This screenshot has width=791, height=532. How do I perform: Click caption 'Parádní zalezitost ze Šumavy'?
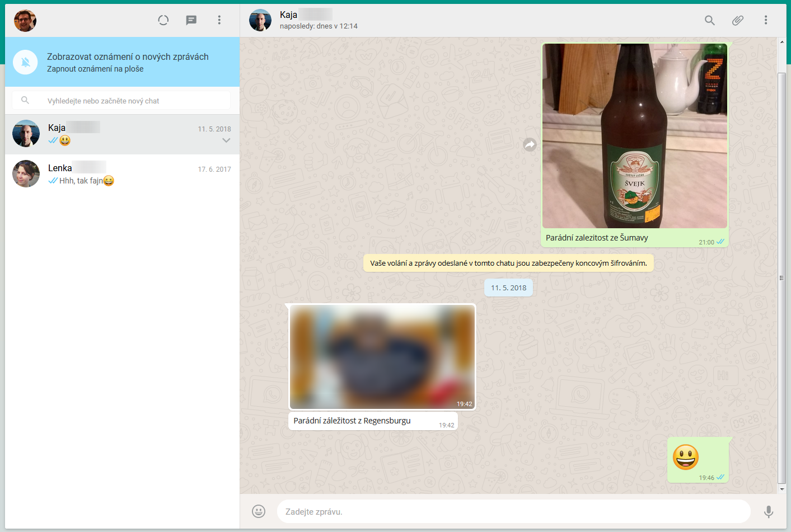597,238
